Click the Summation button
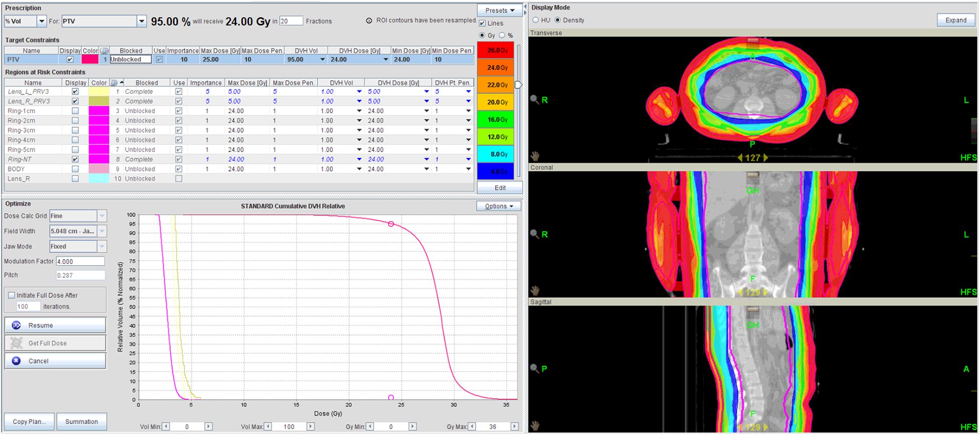The image size is (980, 435). (x=81, y=421)
